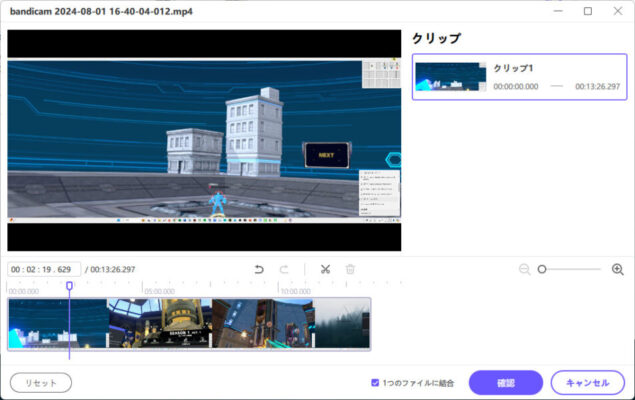This screenshot has width=635, height=400.
Task: Zoom in the timeline with plus magnifier
Action: [618, 269]
